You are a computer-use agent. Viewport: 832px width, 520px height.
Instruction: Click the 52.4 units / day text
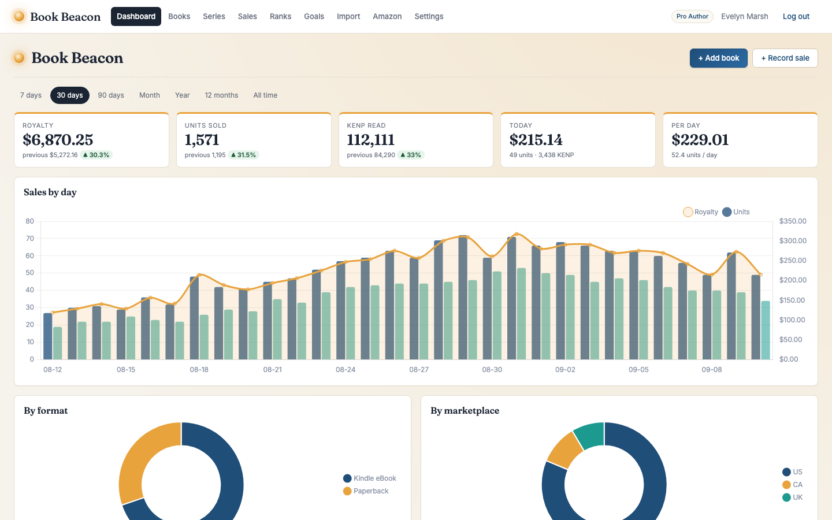pyautogui.click(x=694, y=155)
